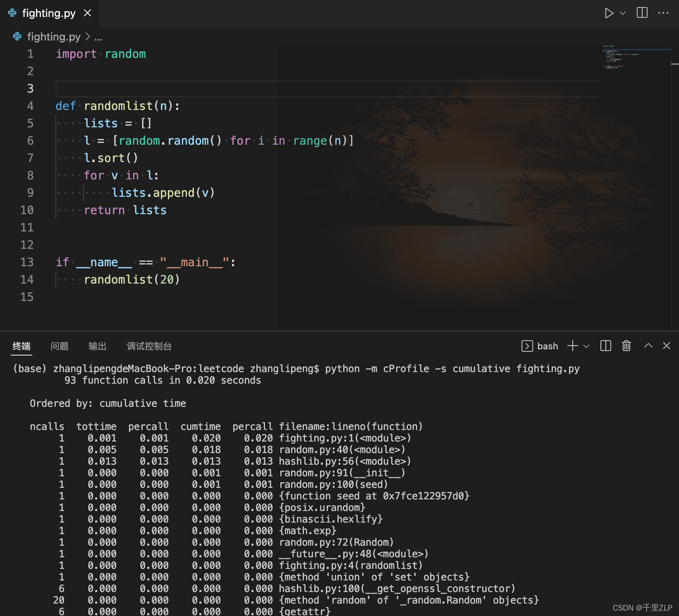Click '{math.exp}' terminal row
This screenshot has height=616, width=679.
click(x=308, y=530)
